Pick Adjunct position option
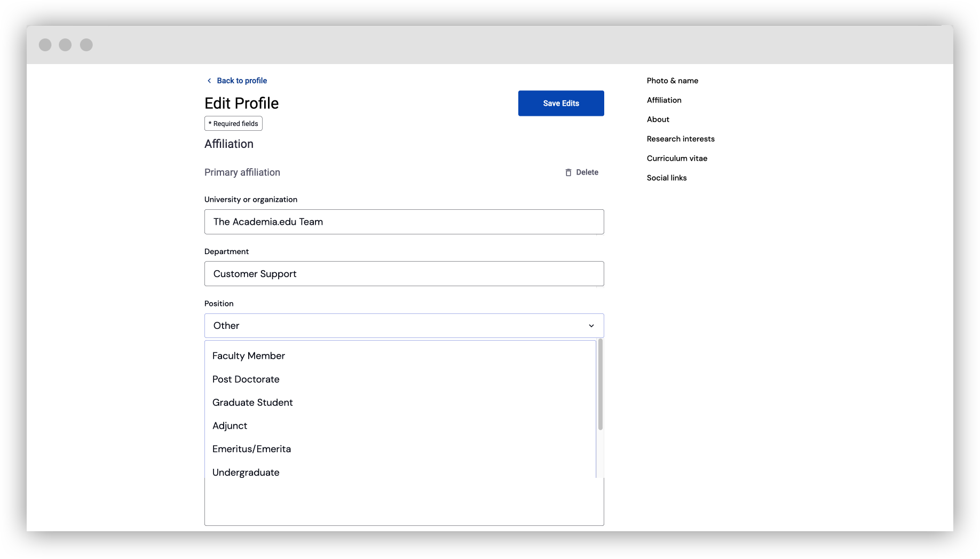 pyautogui.click(x=400, y=426)
